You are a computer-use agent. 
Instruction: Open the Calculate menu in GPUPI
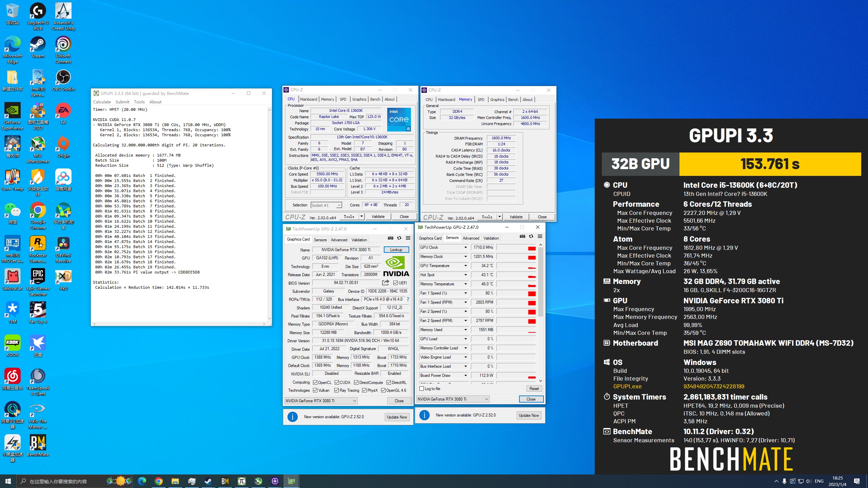[x=102, y=102]
